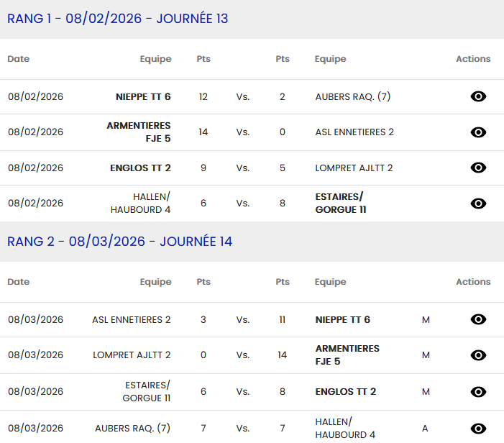Click the Rang 2 Journée 14 heading

pos(120,242)
